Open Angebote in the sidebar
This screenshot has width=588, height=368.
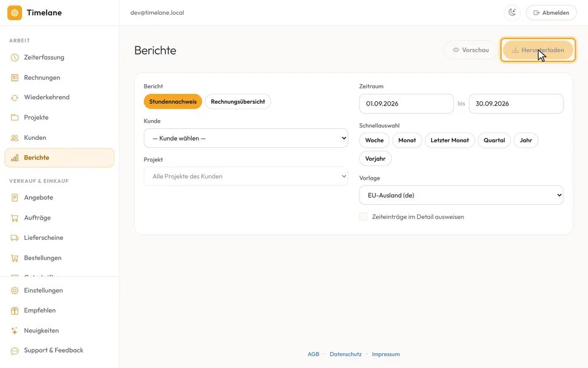click(x=59, y=197)
